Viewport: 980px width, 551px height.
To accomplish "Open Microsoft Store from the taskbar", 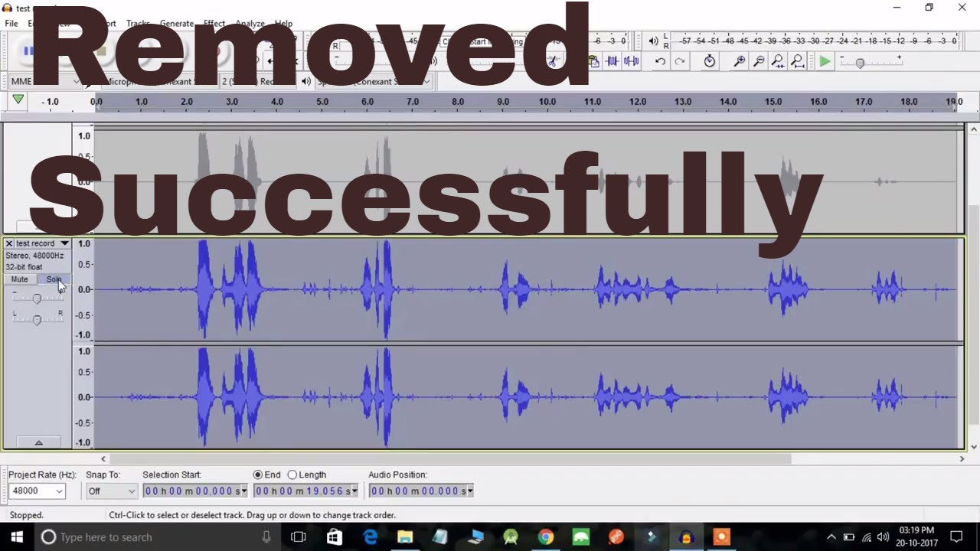I will click(335, 537).
